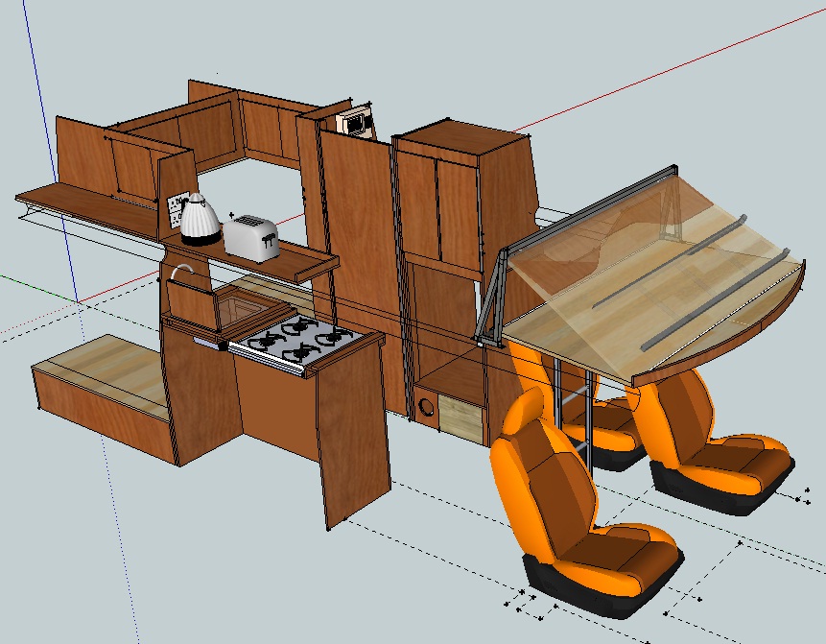Image resolution: width=826 pixels, height=644 pixels.
Task: Select the white electric kettle
Action: (x=200, y=220)
